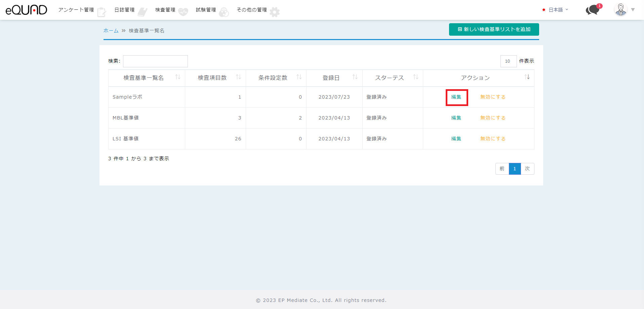Click the 検索 search input field
644x309 pixels.
point(155,61)
